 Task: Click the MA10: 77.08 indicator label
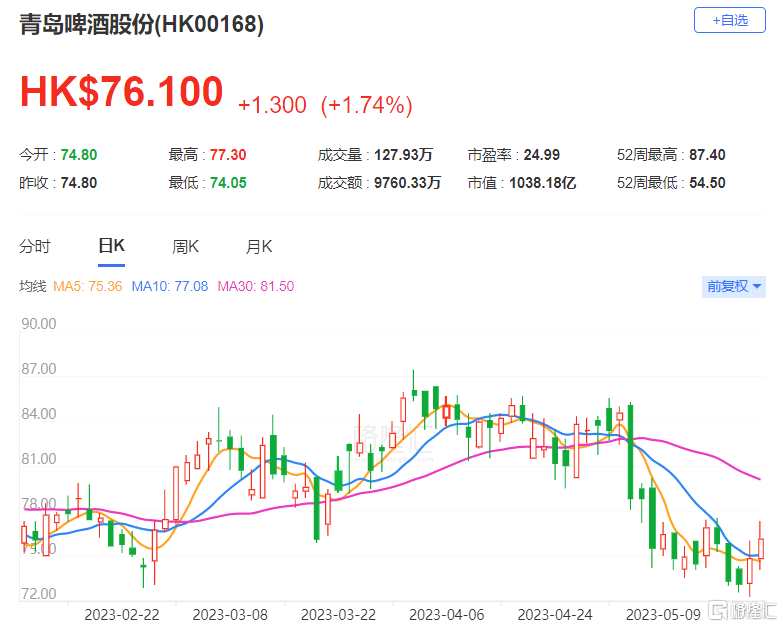coord(170,287)
